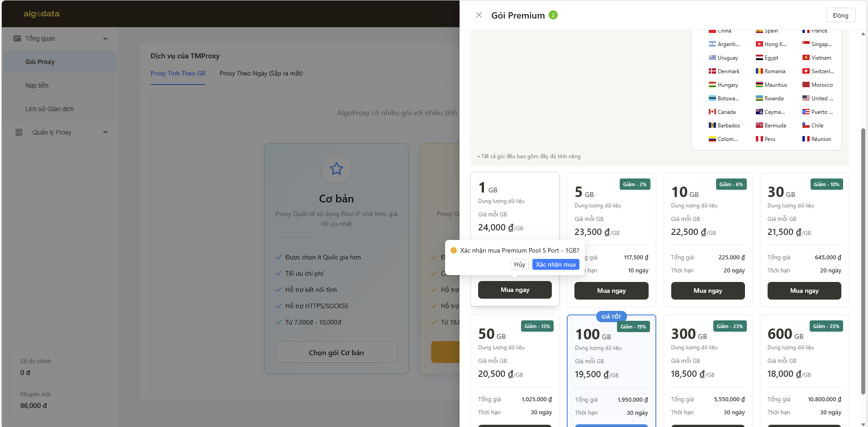Click the Canada flag icon
Viewport: 868px width, 427px height.
(x=712, y=112)
